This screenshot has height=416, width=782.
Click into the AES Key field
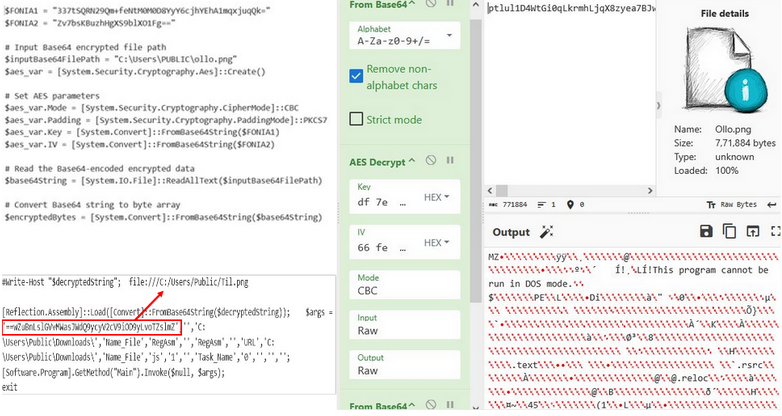point(383,202)
